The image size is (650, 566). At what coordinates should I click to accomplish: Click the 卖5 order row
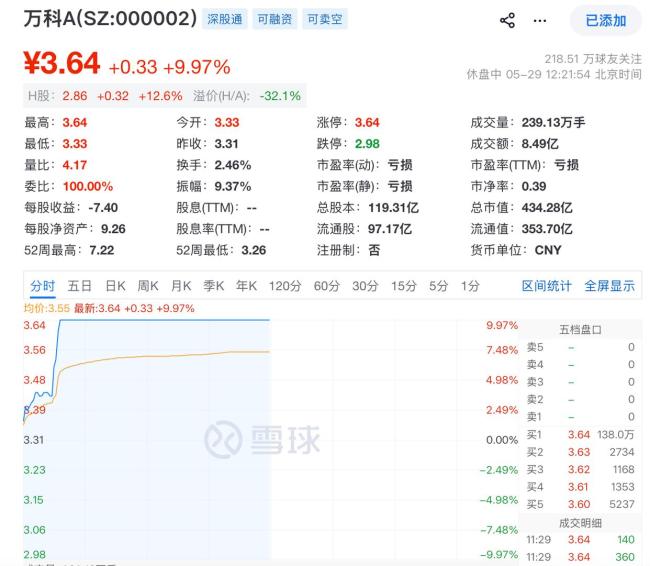point(580,347)
